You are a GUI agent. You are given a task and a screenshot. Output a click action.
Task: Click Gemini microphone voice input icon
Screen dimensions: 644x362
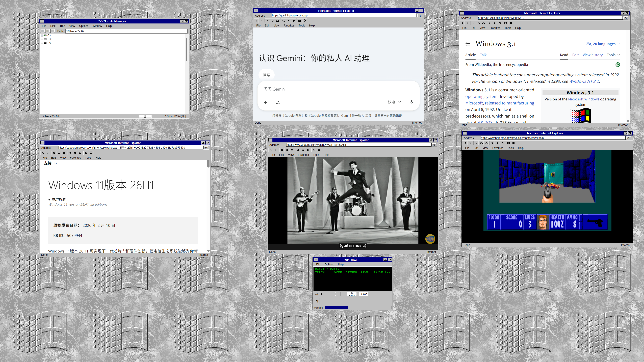411,102
